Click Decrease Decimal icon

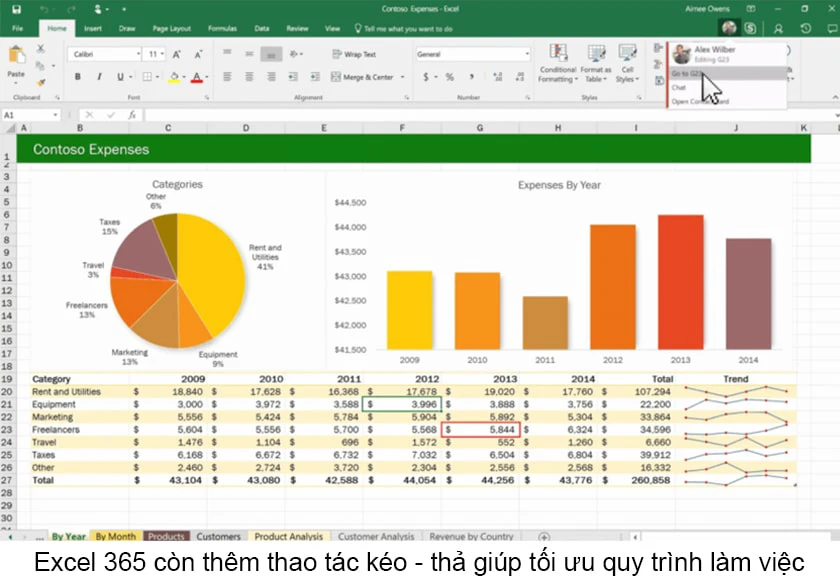click(x=520, y=77)
